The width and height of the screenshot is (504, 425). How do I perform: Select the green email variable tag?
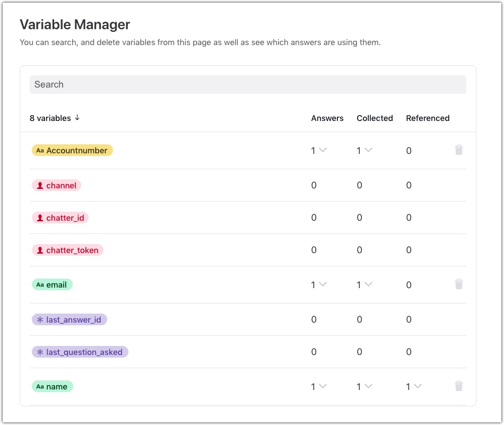pos(52,285)
